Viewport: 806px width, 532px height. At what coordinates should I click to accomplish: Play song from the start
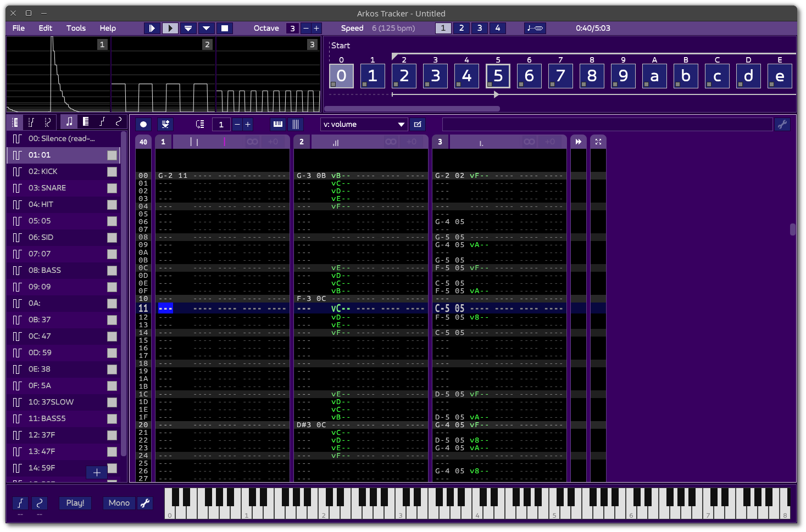[152, 28]
